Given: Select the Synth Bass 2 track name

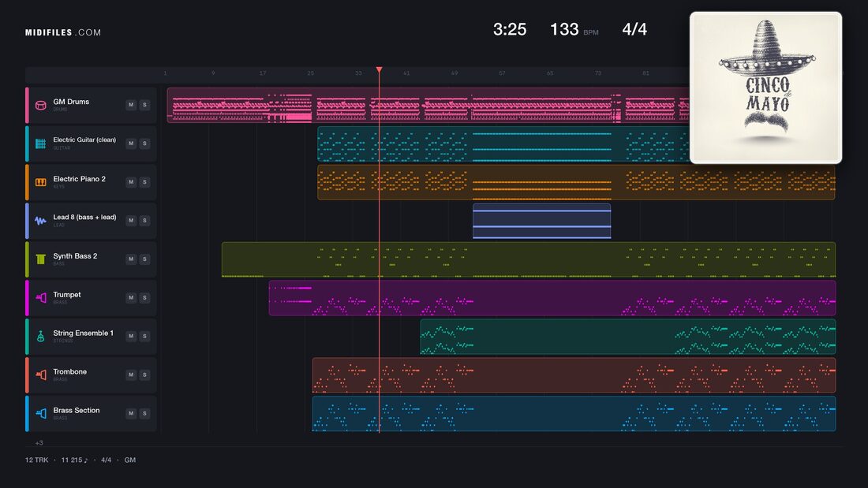Looking at the screenshot, I should (x=75, y=256).
